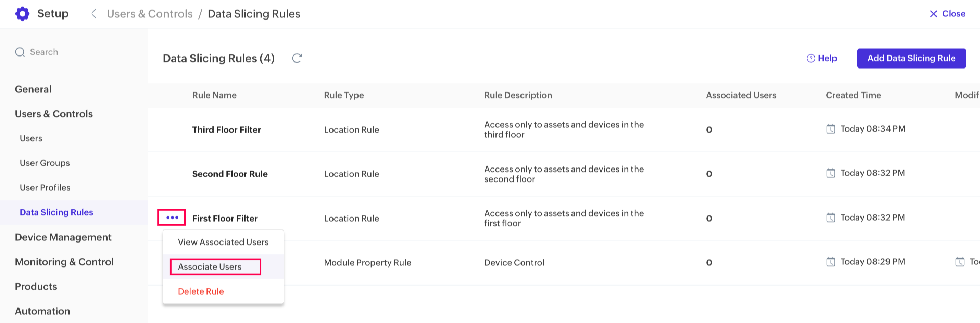
Task: Expand Device Management in the sidebar
Action: [x=63, y=237]
